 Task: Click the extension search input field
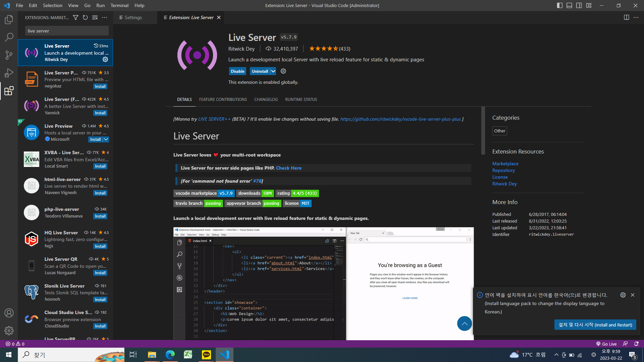[67, 31]
